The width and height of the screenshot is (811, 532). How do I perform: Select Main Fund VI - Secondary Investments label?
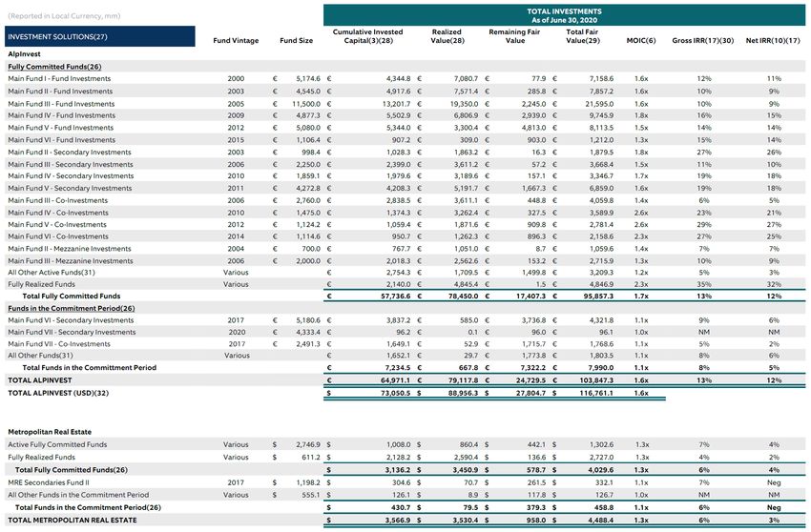[x=71, y=320]
